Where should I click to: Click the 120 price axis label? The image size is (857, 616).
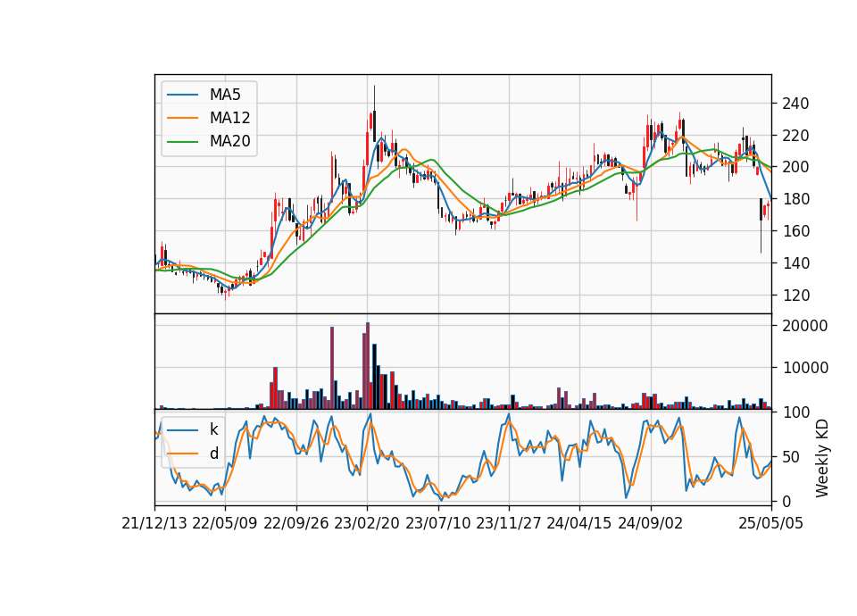[795, 296]
